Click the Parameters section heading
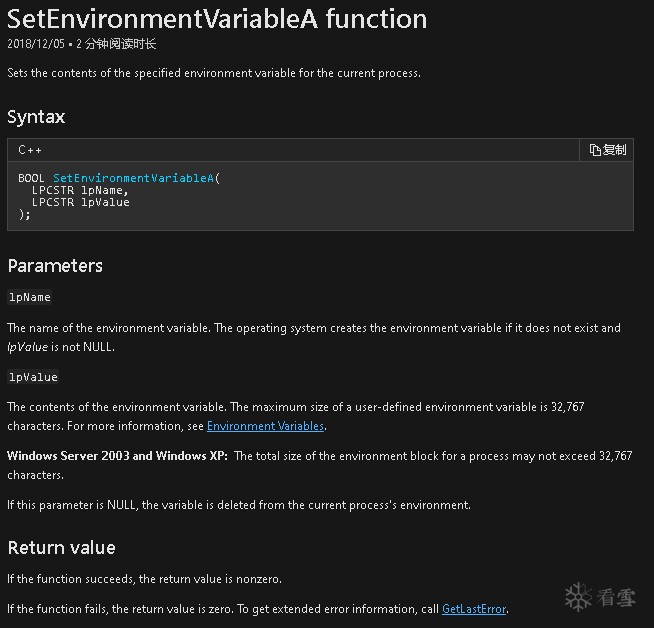This screenshot has width=654, height=628. point(55,265)
